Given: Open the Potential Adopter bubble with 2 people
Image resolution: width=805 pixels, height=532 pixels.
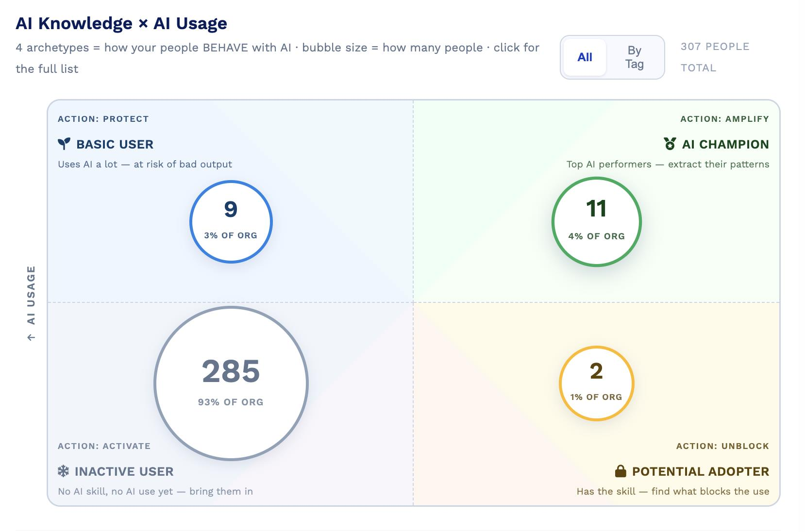Looking at the screenshot, I should [x=596, y=383].
